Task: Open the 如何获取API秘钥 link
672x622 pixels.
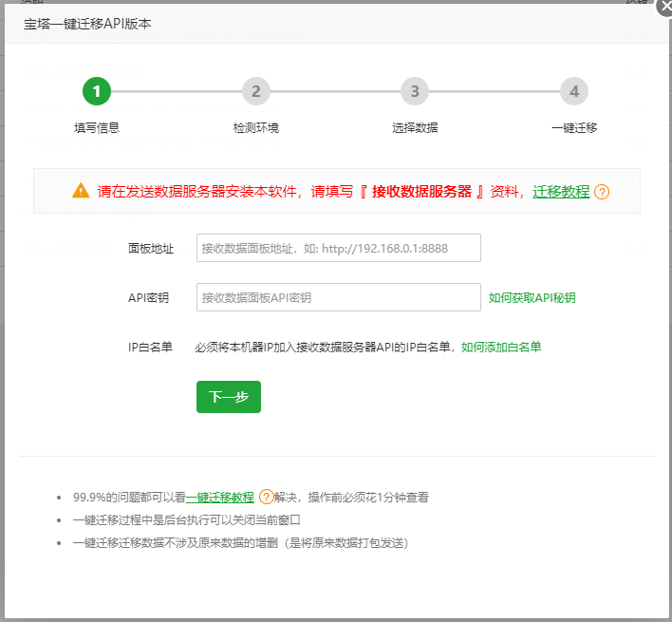Action: point(532,297)
